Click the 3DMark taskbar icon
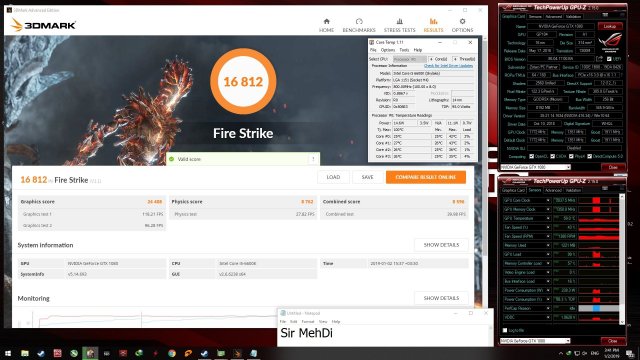The image size is (640, 360). coord(237,353)
